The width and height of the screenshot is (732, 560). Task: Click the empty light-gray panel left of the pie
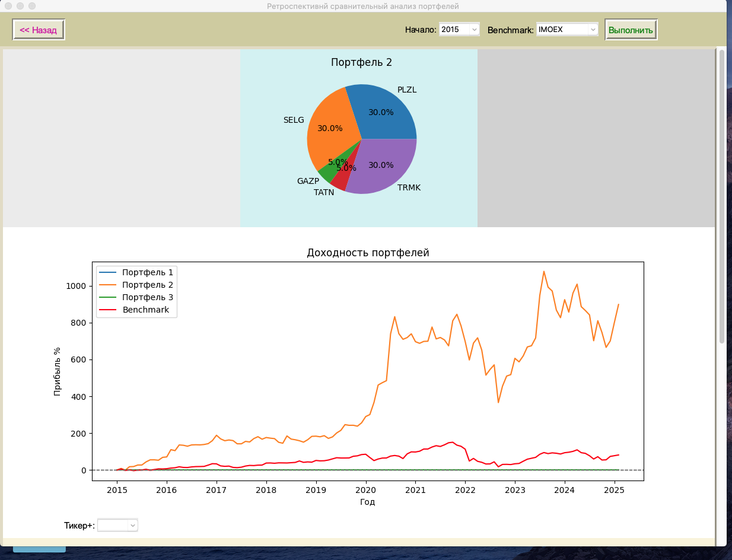pos(122,138)
